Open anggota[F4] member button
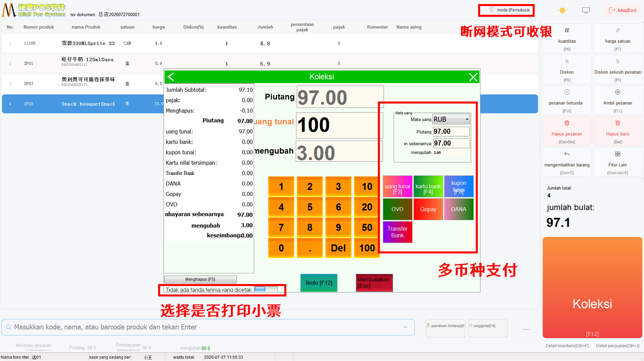 pos(488,328)
